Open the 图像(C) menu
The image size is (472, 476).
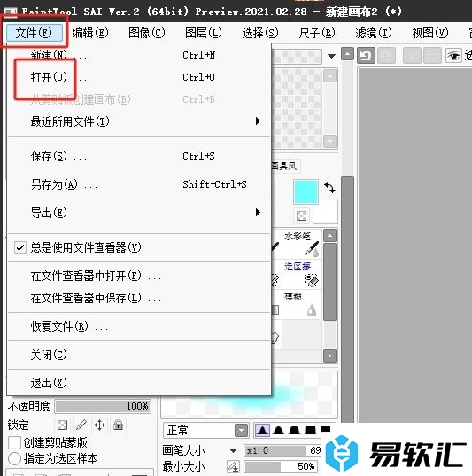[147, 33]
